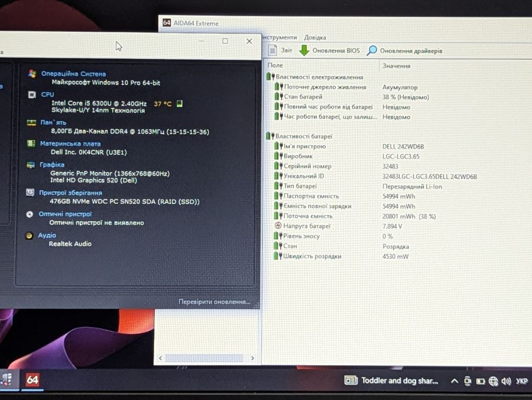
Task: Click the Аудіо heading in Speccy
Action: (x=47, y=235)
